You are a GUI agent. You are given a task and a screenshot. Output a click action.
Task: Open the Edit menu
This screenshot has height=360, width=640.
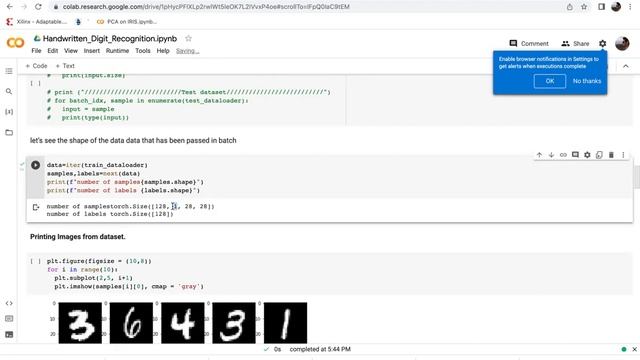click(x=53, y=51)
